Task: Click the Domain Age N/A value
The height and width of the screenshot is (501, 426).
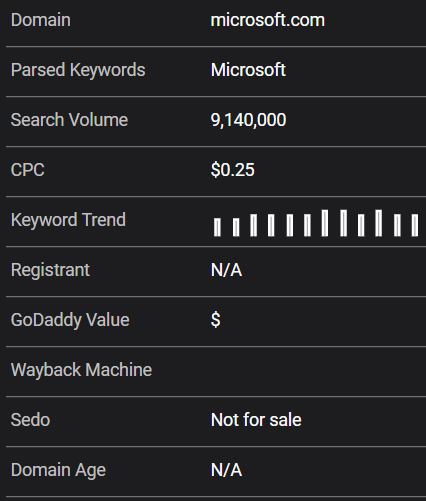Action: point(226,470)
